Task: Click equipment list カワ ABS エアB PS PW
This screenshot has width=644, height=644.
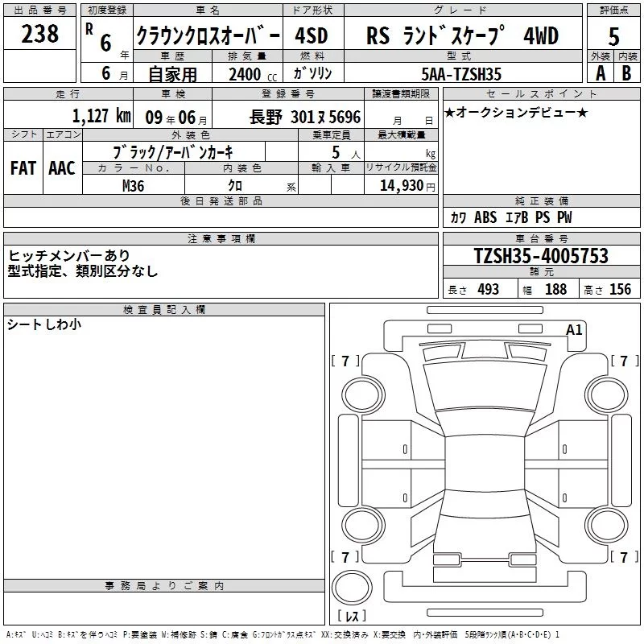Action: 510,217
